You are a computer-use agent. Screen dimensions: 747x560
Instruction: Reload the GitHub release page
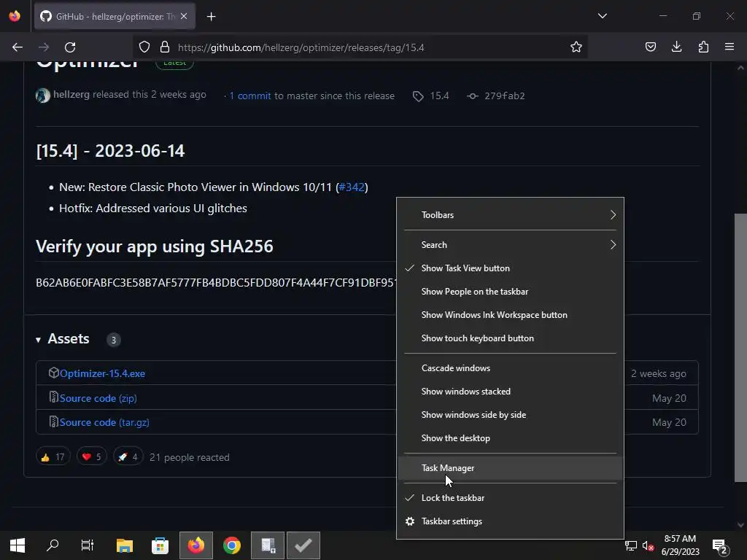tap(70, 47)
